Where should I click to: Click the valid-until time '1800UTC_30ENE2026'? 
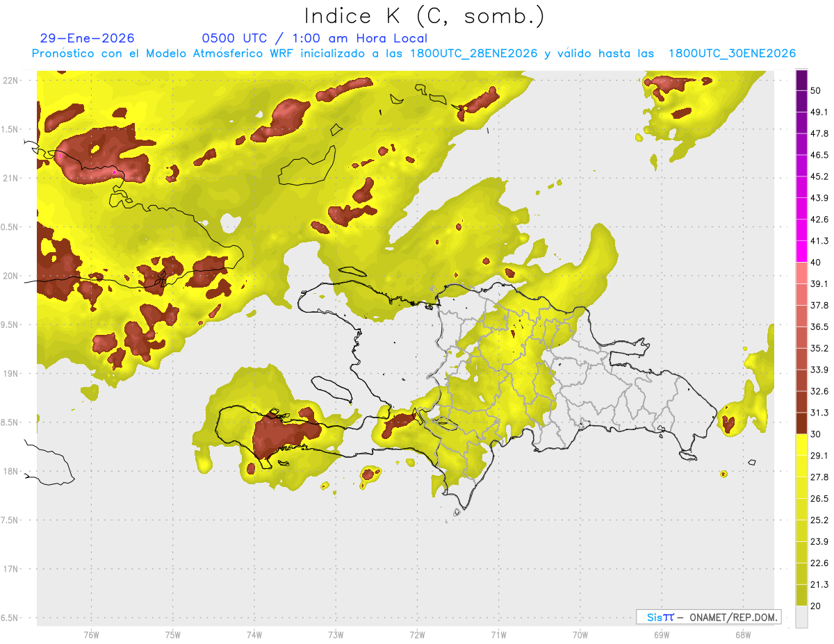pos(732,53)
